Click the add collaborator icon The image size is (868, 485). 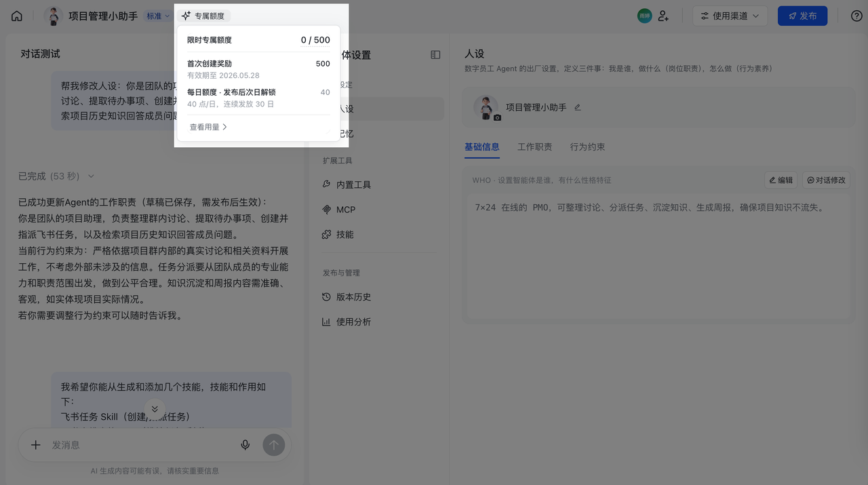(x=663, y=16)
